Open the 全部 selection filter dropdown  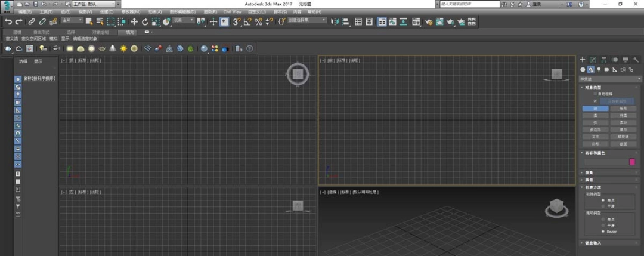pyautogui.click(x=72, y=20)
